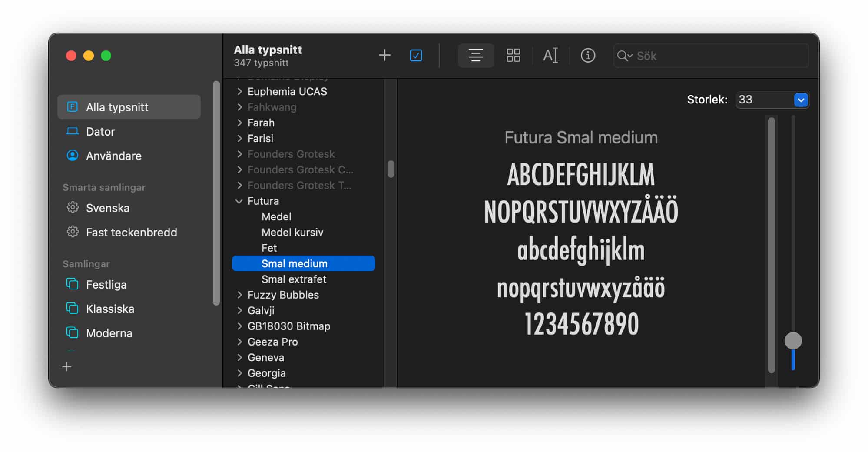The width and height of the screenshot is (868, 452).
Task: Select the Founders Grotesk C... family row
Action: point(304,169)
